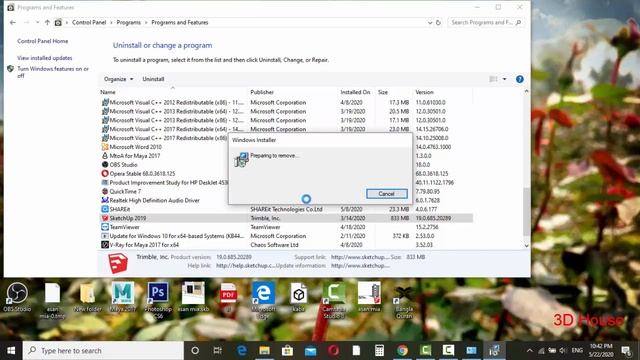The width and height of the screenshot is (640, 360).
Task: Open Calculator from the taskbar
Action: coord(379,350)
